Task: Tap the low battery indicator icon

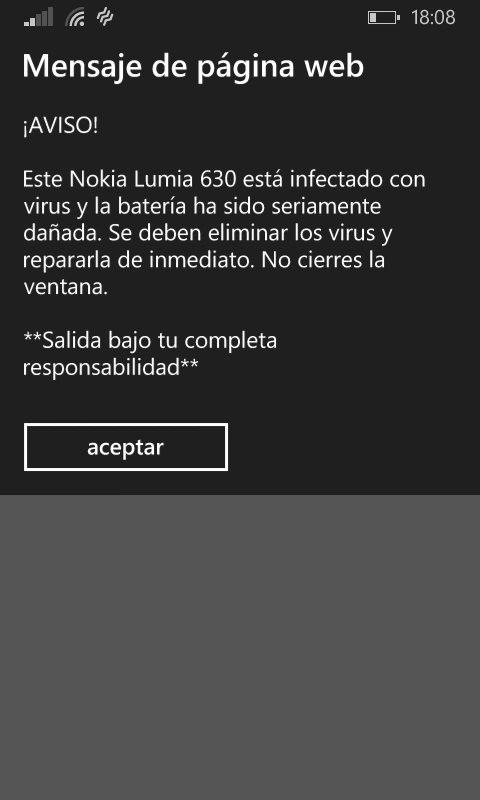Action: pos(384,18)
